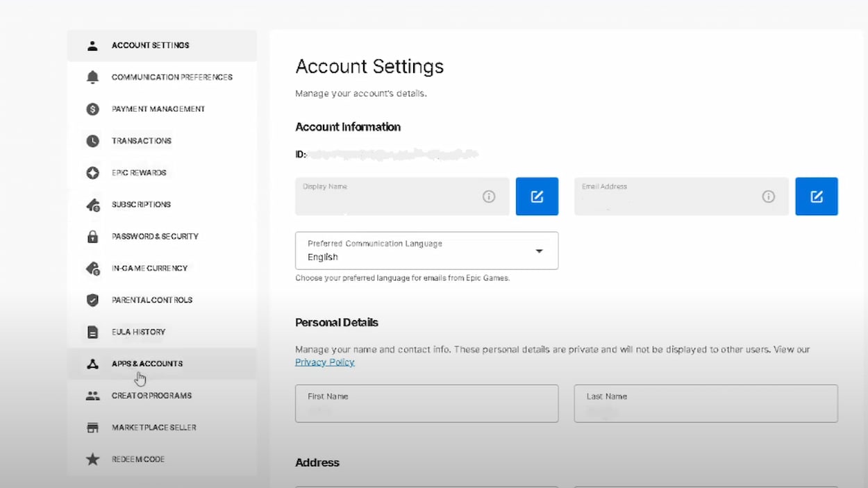The height and width of the screenshot is (488, 868).
Task: Select In-Game Currency from the sidebar
Action: coord(149,268)
